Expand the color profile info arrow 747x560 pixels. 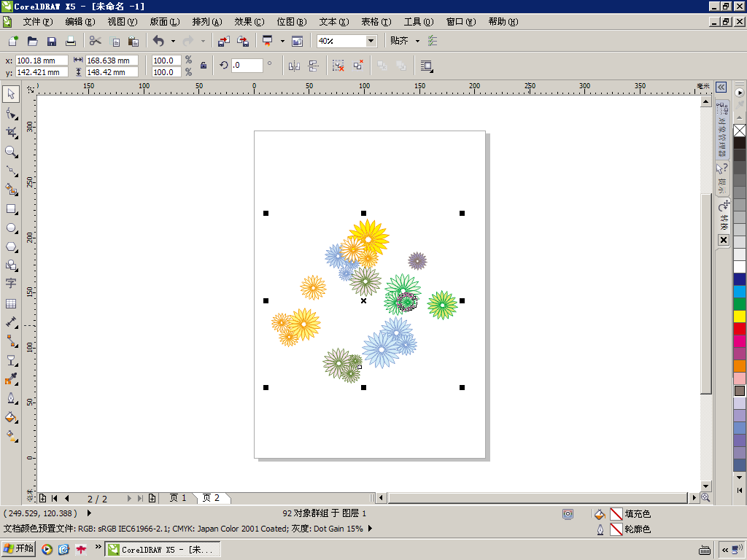370,528
